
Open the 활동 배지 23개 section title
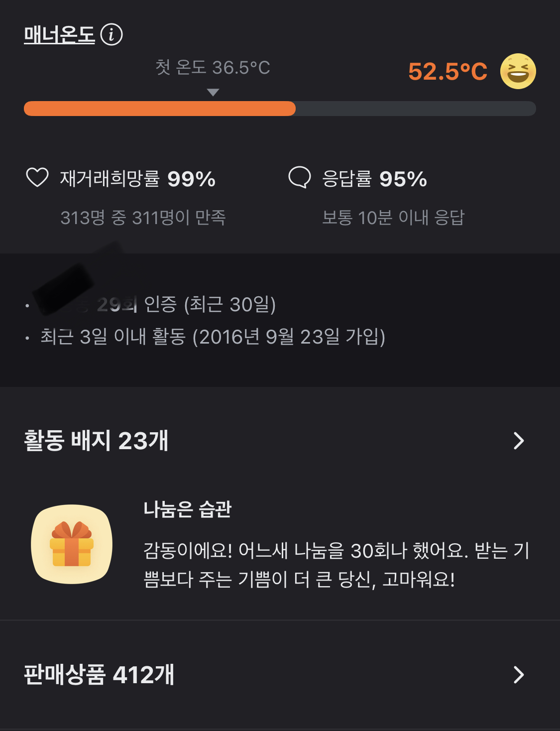(x=96, y=441)
